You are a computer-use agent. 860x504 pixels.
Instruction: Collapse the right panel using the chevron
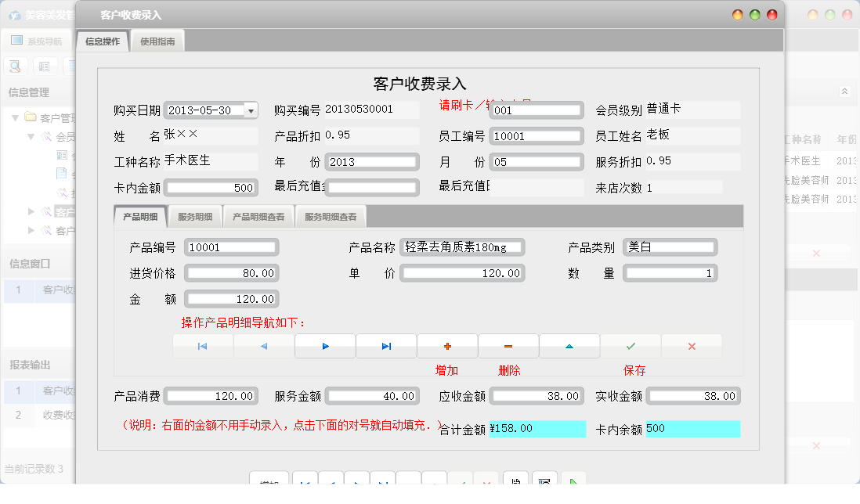coord(844,90)
